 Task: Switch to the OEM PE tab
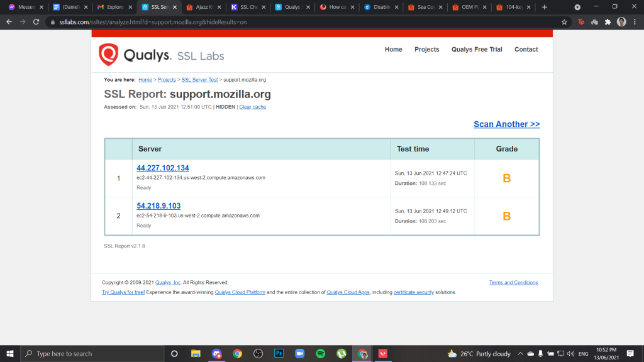click(x=470, y=7)
